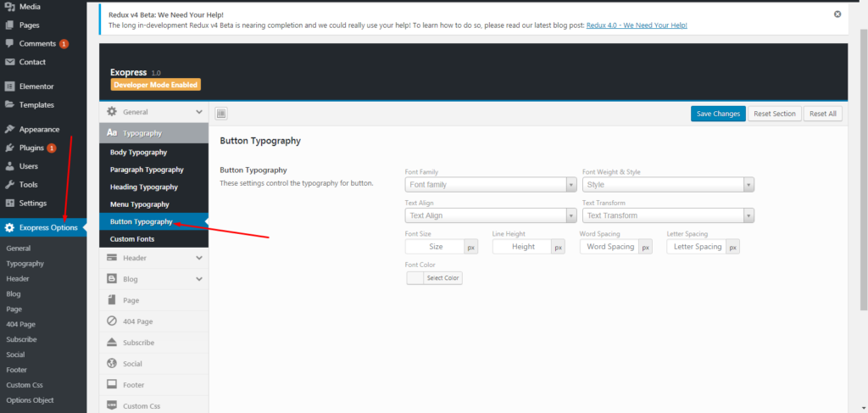Screen dimensions: 868x413
Task: Open Paragraph Typography subsection
Action: pyautogui.click(x=154, y=170)
